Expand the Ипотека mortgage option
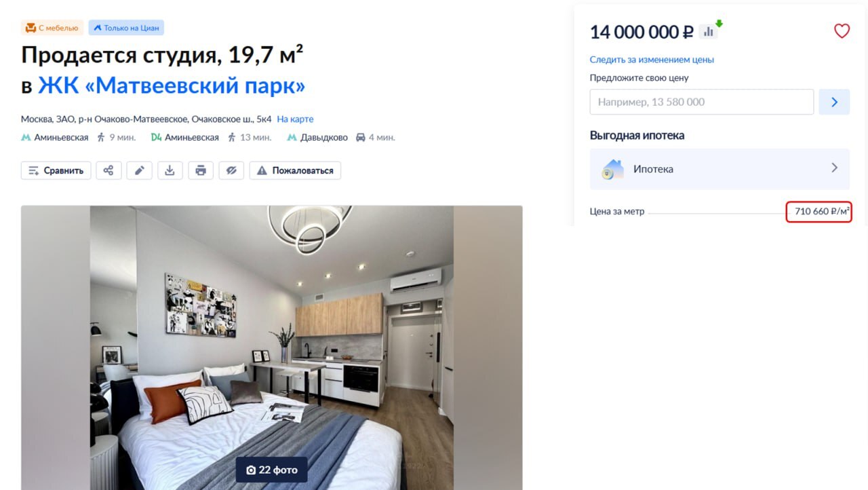Screen dimensions: 868x490 [719, 169]
